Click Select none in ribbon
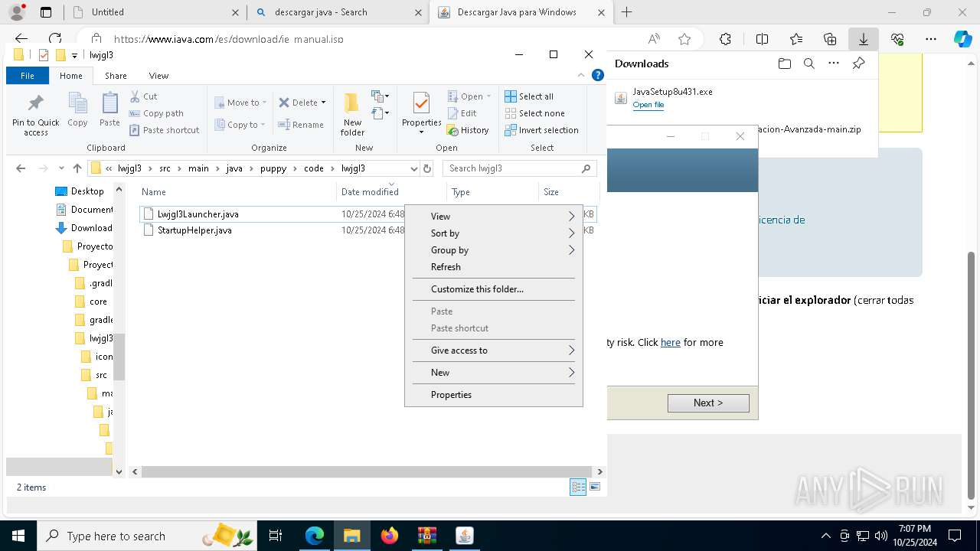 pyautogui.click(x=534, y=113)
